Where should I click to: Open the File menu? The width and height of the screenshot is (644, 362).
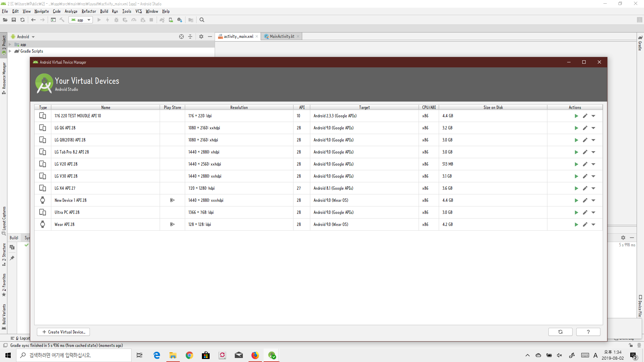coord(5,11)
